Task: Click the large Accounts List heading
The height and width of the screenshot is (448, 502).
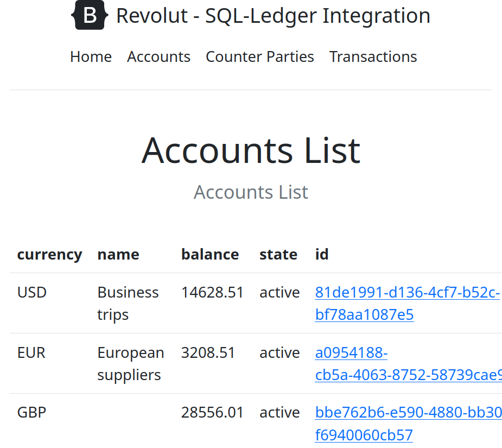Action: click(251, 150)
